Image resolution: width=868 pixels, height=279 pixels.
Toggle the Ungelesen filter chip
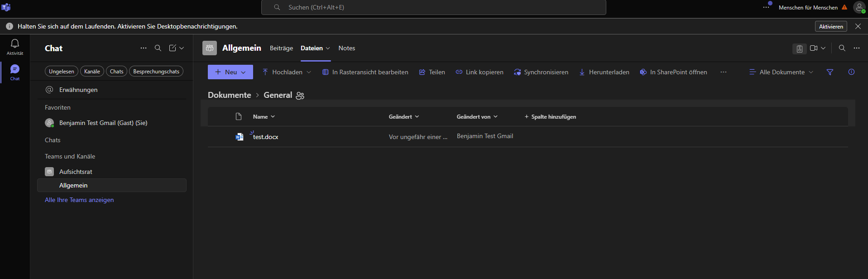[x=62, y=72]
